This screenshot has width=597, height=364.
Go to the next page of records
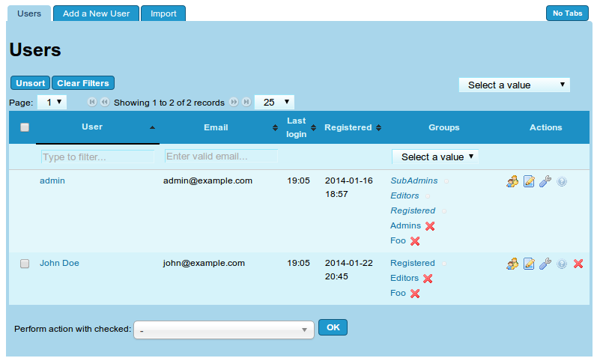(234, 102)
